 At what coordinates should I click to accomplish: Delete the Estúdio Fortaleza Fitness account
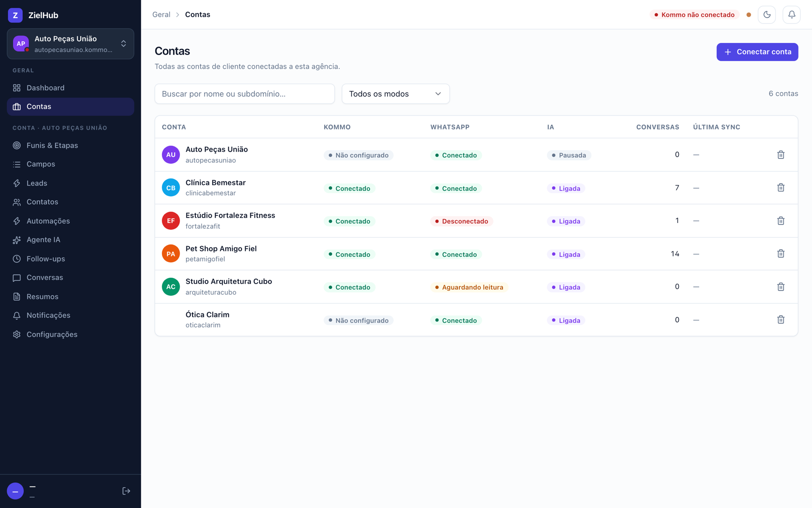[781, 221]
